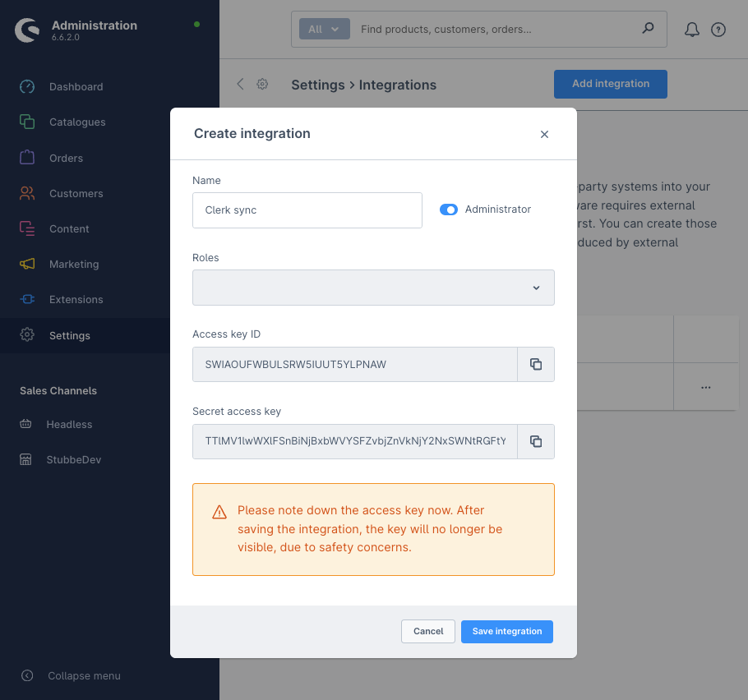748x700 pixels.
Task: Copy the Secret access key
Action: coord(536,441)
